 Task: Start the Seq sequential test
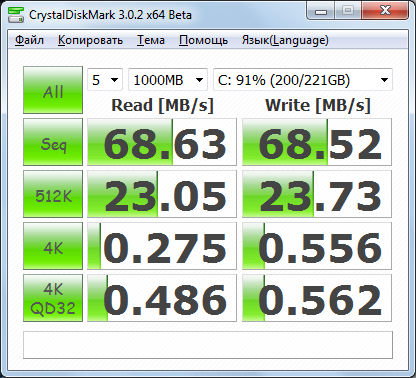coord(53,142)
